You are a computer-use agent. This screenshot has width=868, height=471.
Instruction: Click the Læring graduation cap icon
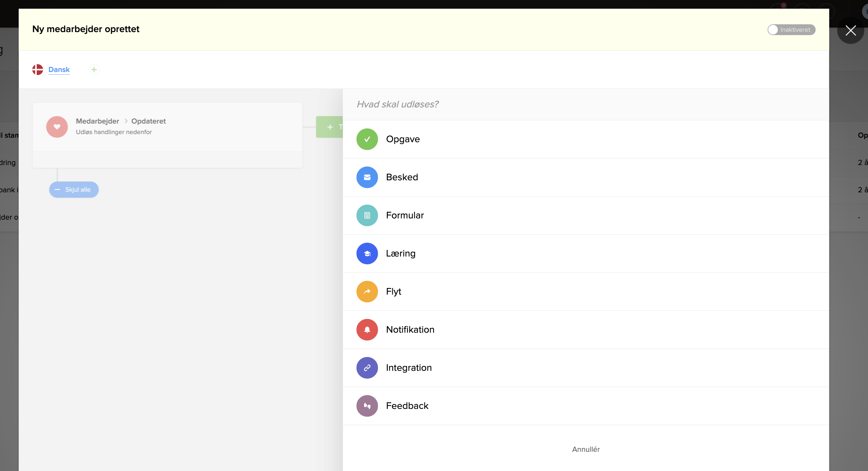[367, 253]
